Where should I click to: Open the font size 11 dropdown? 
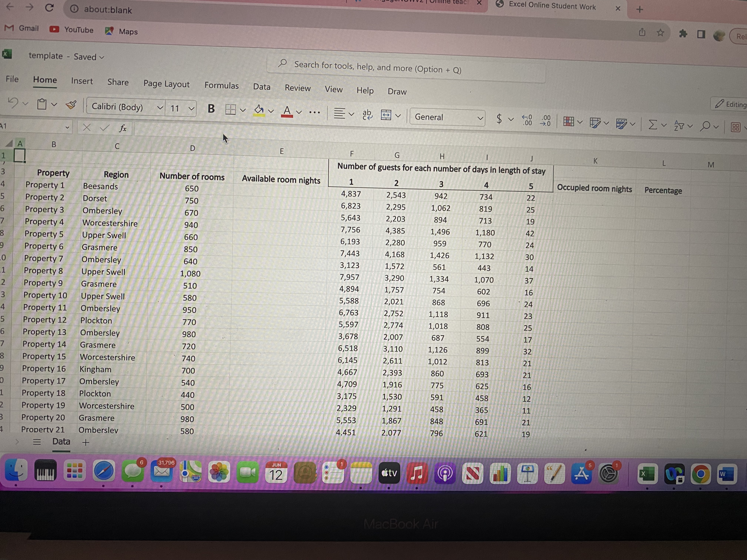191,109
